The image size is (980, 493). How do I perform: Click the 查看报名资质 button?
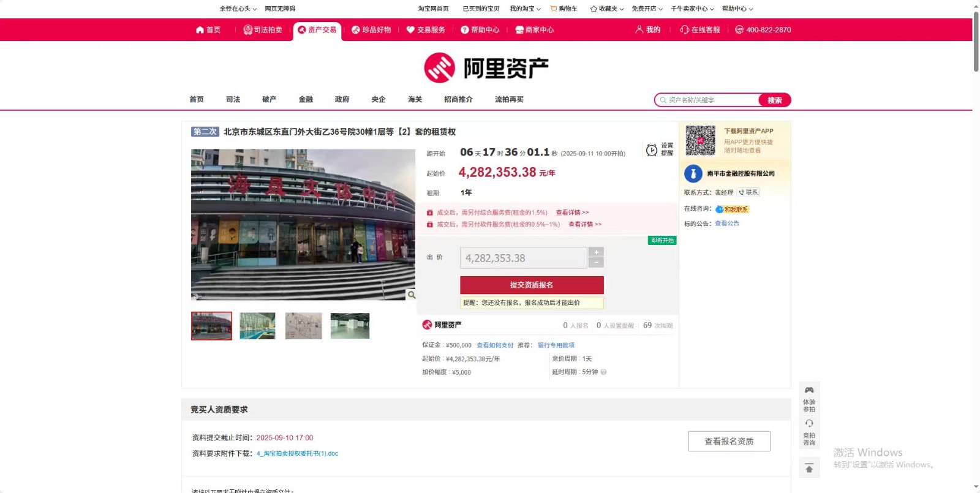[729, 442]
